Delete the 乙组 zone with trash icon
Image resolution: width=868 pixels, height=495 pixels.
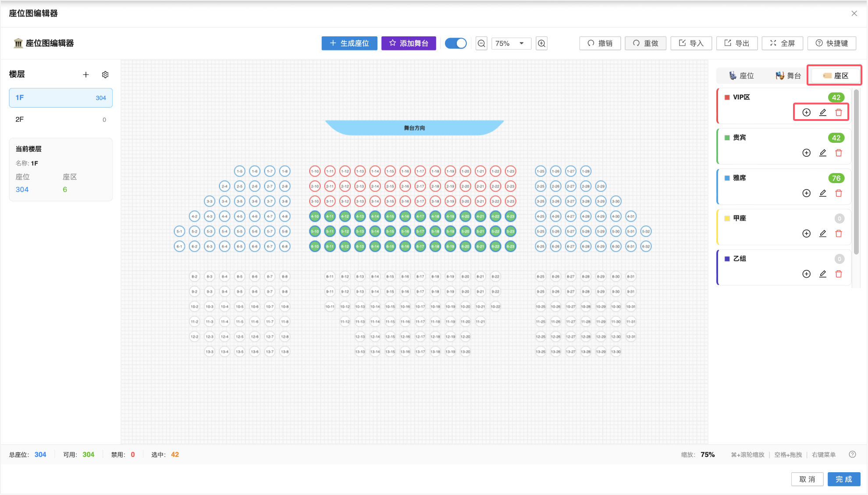coord(839,274)
